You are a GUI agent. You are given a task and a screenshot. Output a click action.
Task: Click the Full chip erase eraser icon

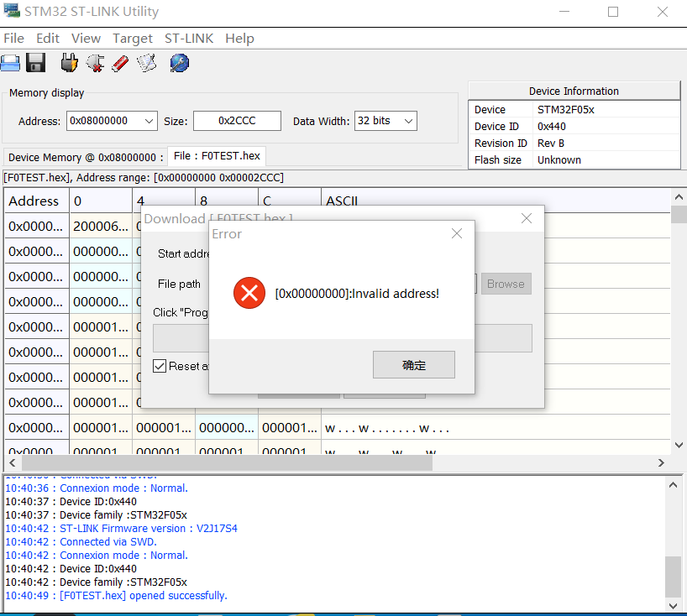click(120, 63)
